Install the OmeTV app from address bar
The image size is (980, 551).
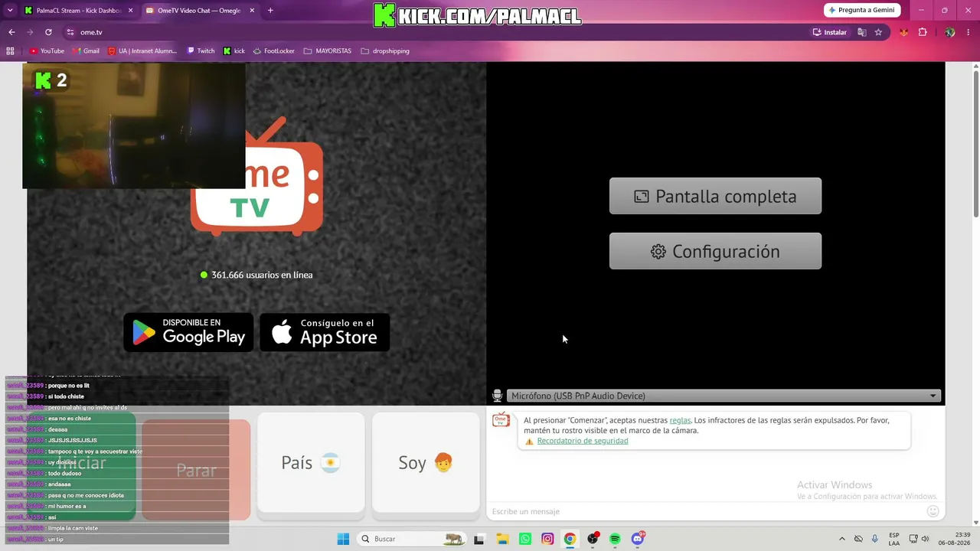[830, 32]
